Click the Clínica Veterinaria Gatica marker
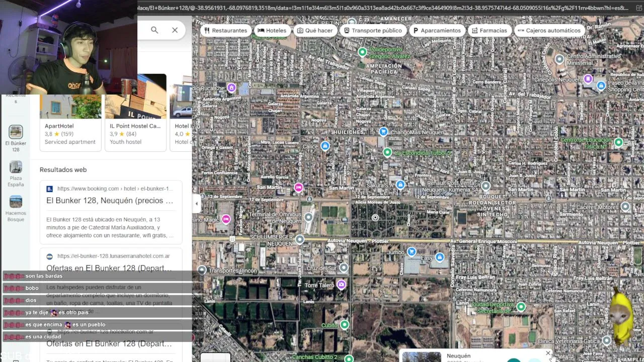 click(607, 340)
